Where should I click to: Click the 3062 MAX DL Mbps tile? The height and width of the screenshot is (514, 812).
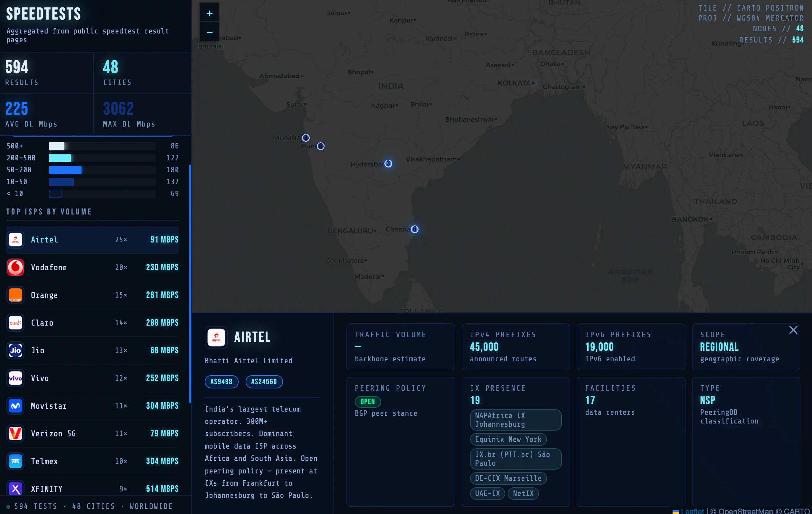click(x=143, y=114)
